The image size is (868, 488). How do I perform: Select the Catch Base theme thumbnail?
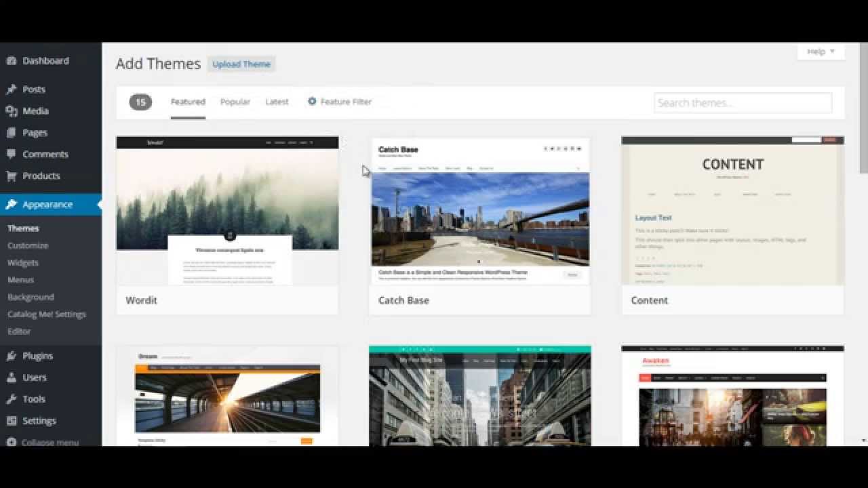480,210
